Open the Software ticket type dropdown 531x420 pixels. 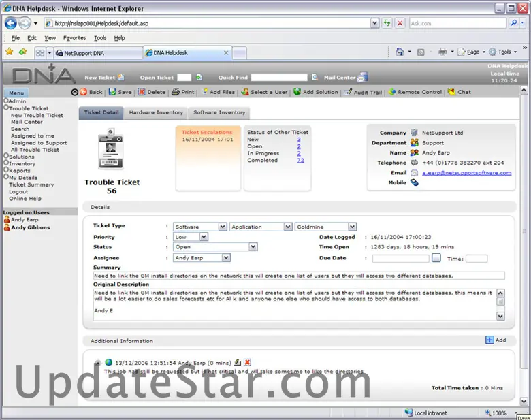click(223, 227)
